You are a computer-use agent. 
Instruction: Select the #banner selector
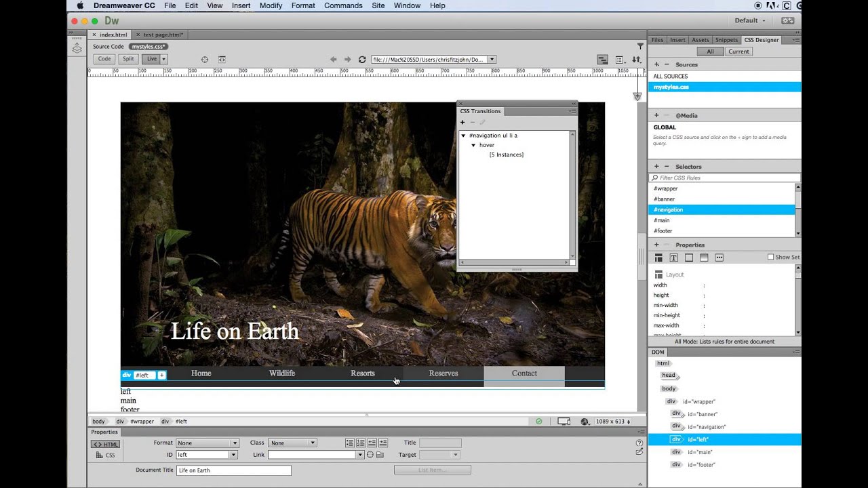722,199
